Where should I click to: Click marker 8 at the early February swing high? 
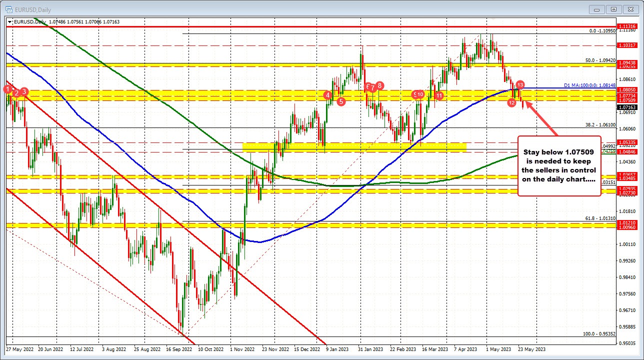point(379,86)
